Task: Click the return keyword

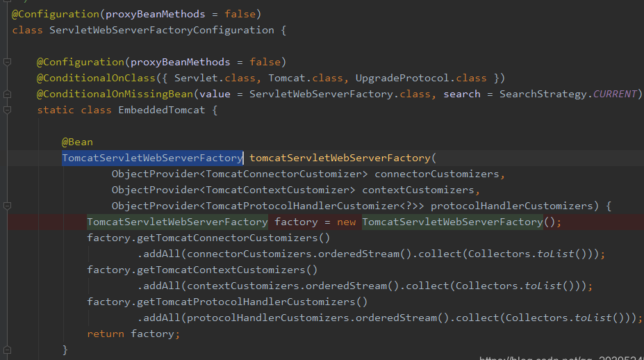Action: coord(106,334)
